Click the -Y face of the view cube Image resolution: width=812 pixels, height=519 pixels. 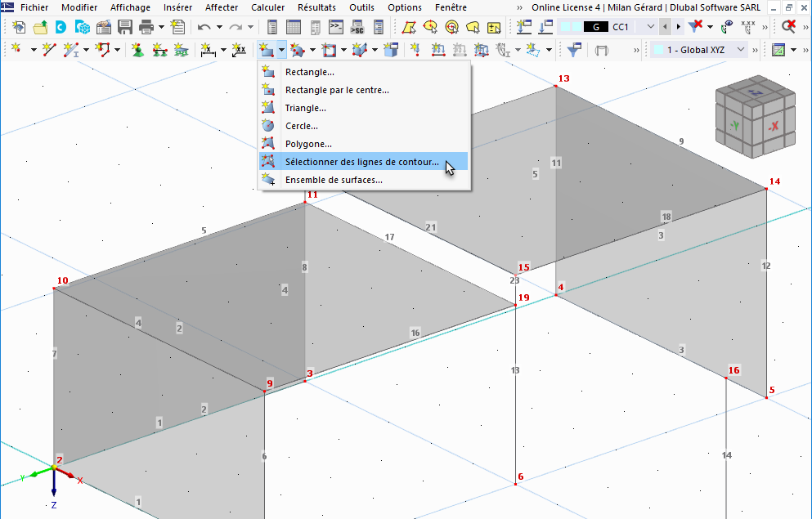click(x=735, y=125)
